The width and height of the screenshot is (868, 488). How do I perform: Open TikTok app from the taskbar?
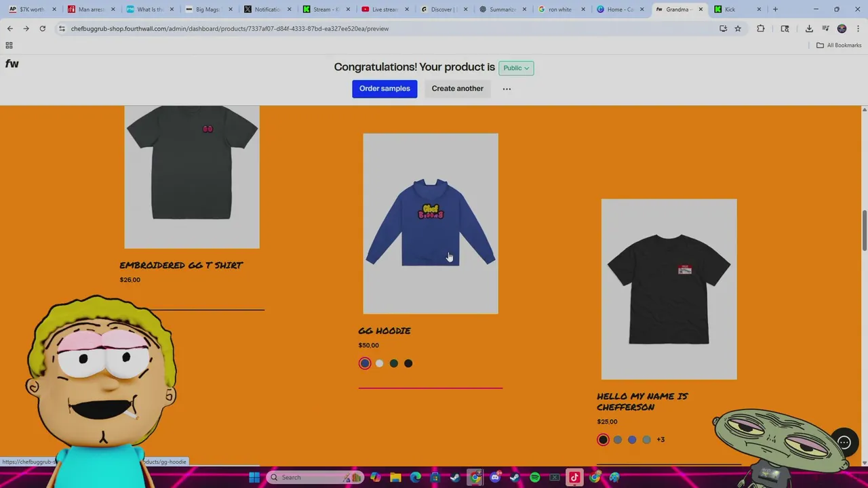coord(574,477)
